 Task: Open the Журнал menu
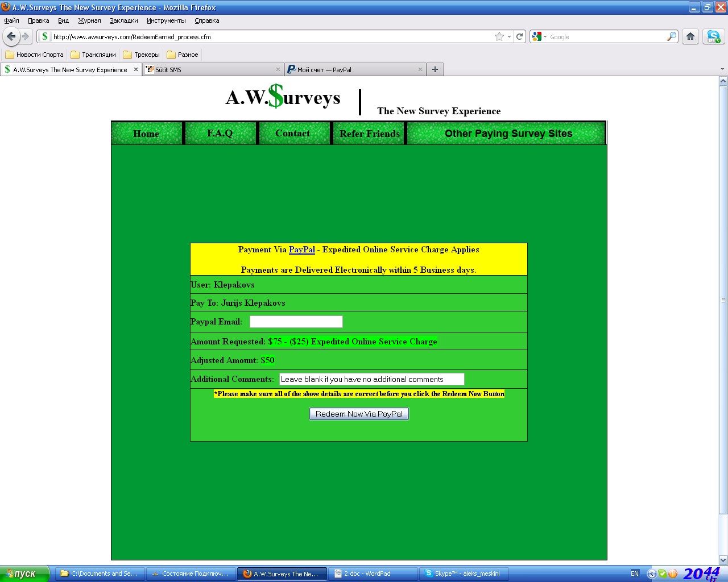pyautogui.click(x=90, y=20)
